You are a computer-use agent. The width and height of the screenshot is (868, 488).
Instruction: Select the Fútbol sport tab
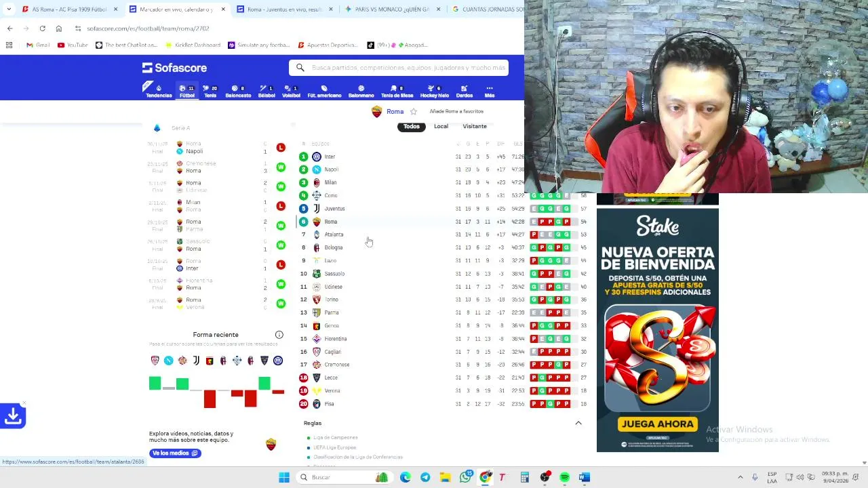click(x=186, y=91)
